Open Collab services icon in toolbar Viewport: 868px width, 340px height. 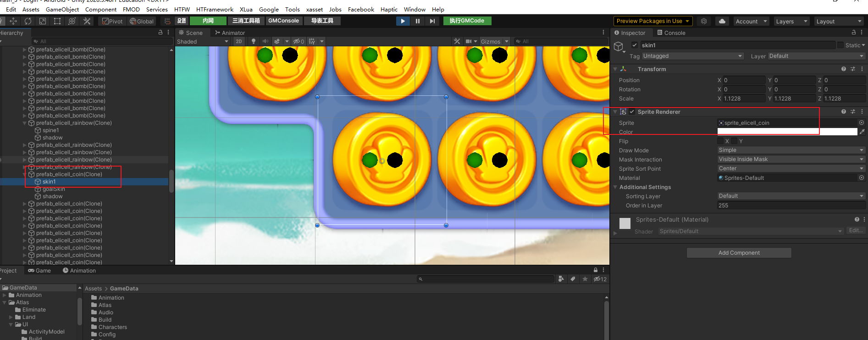click(704, 21)
